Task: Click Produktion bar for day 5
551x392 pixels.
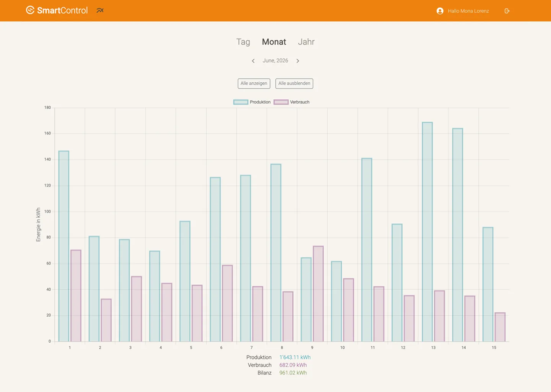Action: (x=185, y=281)
